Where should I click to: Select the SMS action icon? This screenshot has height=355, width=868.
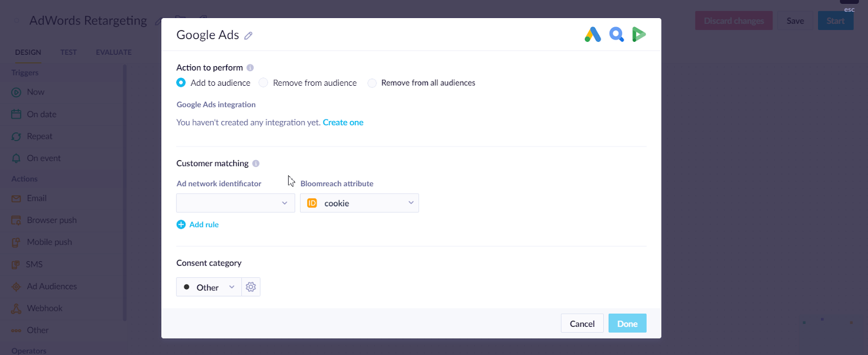coord(16,265)
